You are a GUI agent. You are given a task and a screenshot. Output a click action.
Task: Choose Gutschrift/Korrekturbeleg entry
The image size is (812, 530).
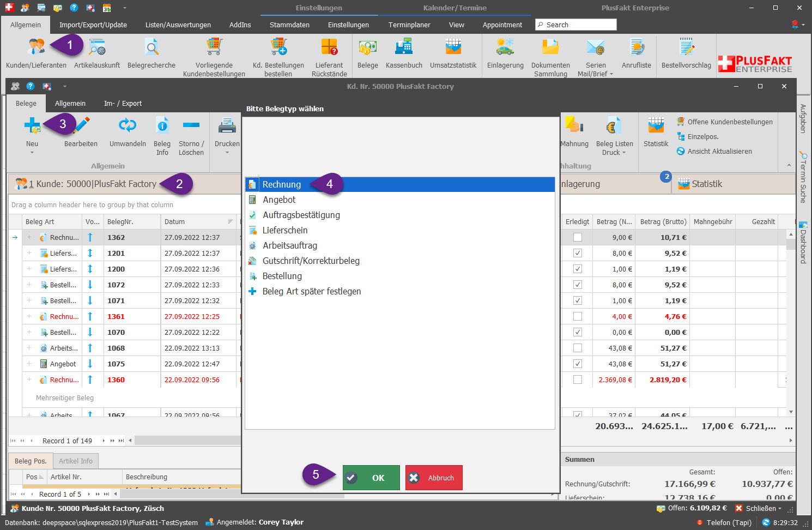[x=399, y=261]
